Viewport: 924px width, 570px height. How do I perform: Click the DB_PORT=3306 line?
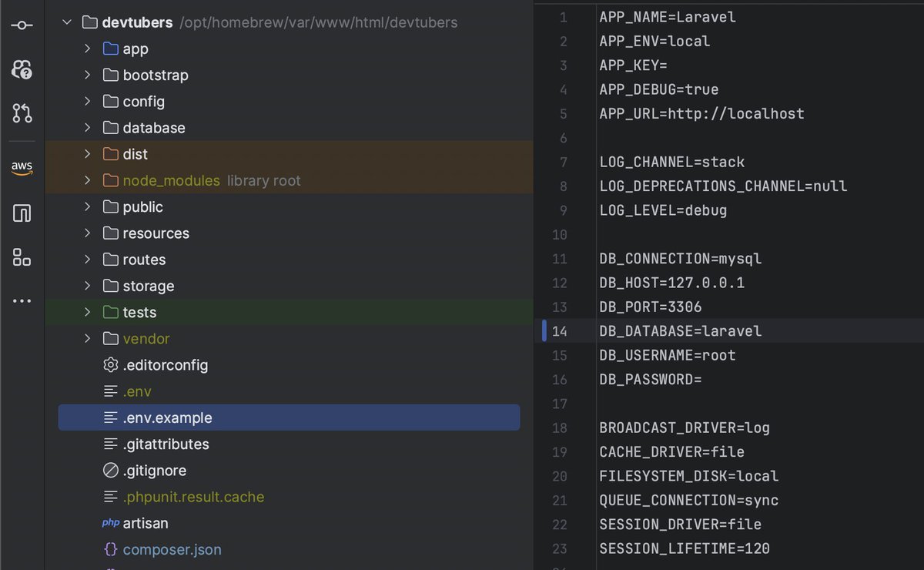[651, 307]
